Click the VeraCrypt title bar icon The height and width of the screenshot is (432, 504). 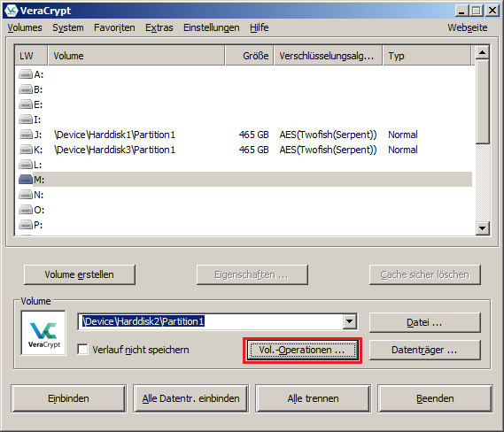click(11, 11)
